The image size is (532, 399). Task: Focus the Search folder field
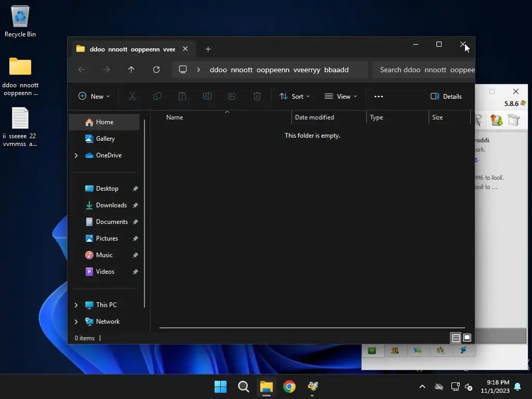(x=423, y=70)
